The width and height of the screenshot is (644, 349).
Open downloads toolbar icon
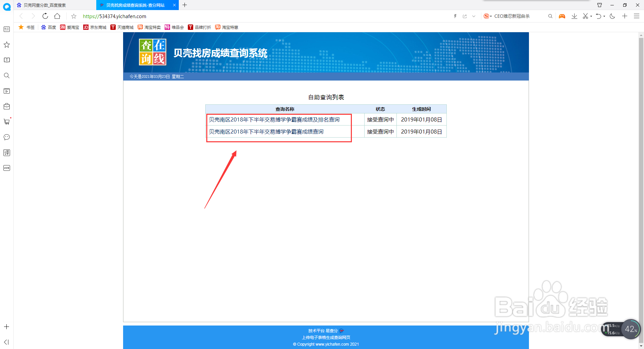[x=574, y=16]
